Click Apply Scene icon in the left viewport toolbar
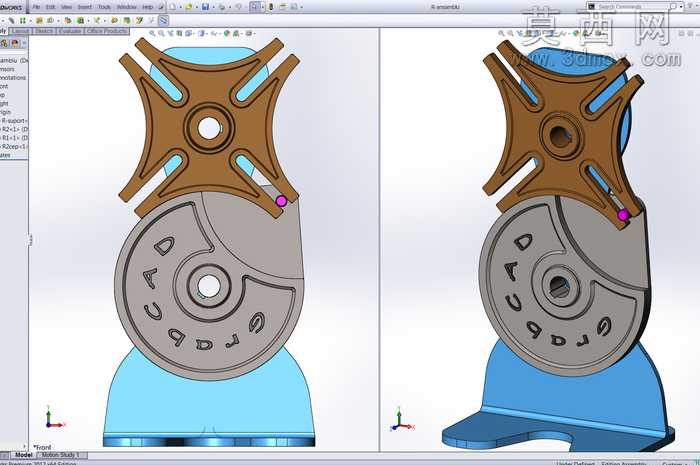 (238, 33)
